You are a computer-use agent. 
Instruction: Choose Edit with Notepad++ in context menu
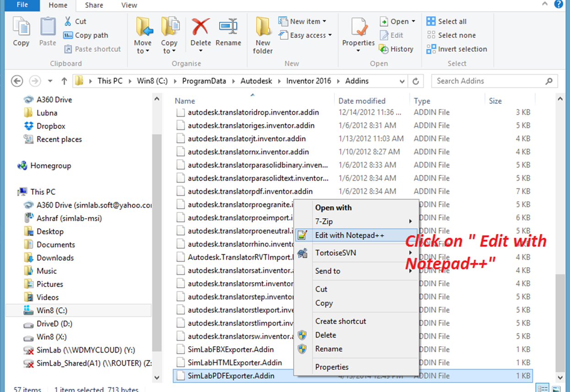coord(350,235)
